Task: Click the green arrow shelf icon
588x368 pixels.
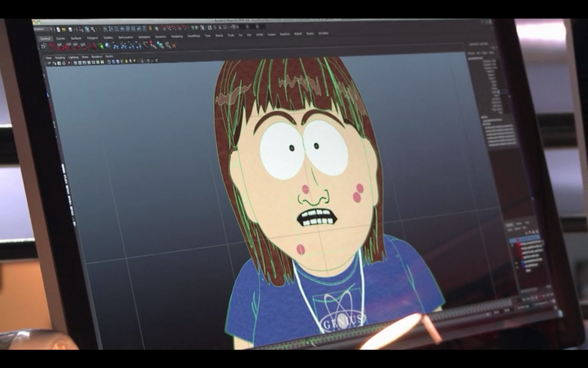Action: [x=101, y=46]
